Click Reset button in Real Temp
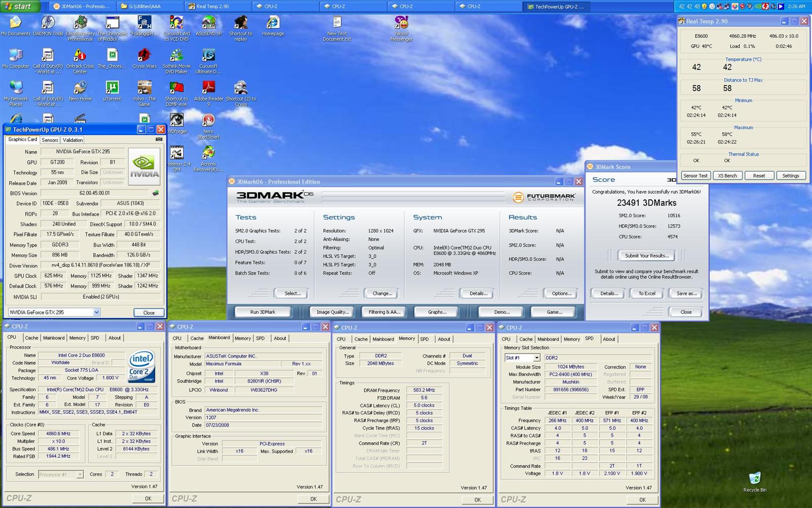The image size is (812, 508). pyautogui.click(x=759, y=176)
